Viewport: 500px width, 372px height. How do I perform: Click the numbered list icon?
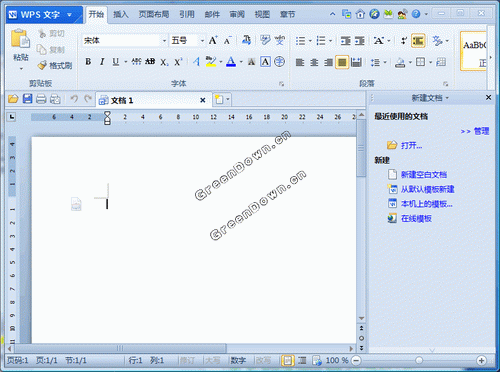tap(321, 41)
